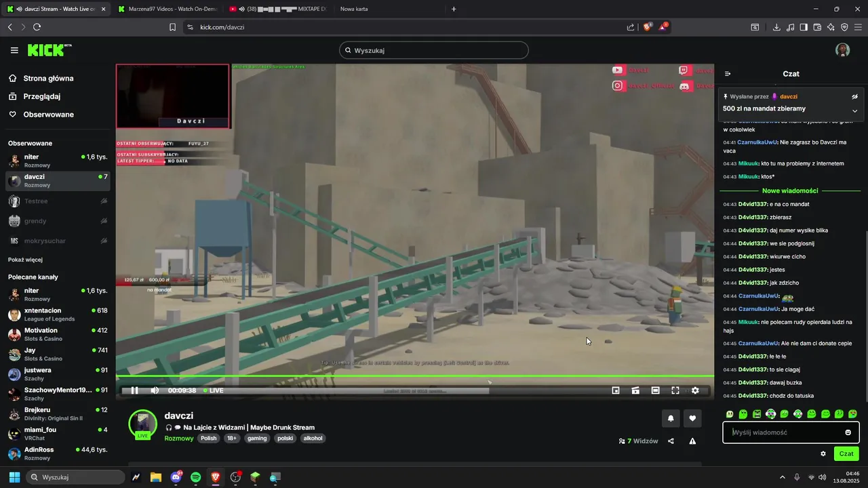This screenshot has width=868, height=488.
Task: Switch to Marzena97 Videos tab
Action: point(167,9)
